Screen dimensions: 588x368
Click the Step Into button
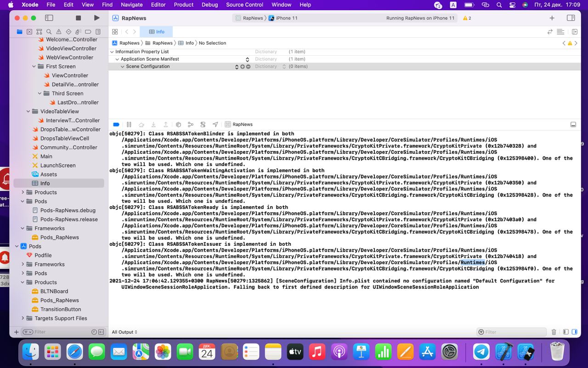(x=153, y=125)
